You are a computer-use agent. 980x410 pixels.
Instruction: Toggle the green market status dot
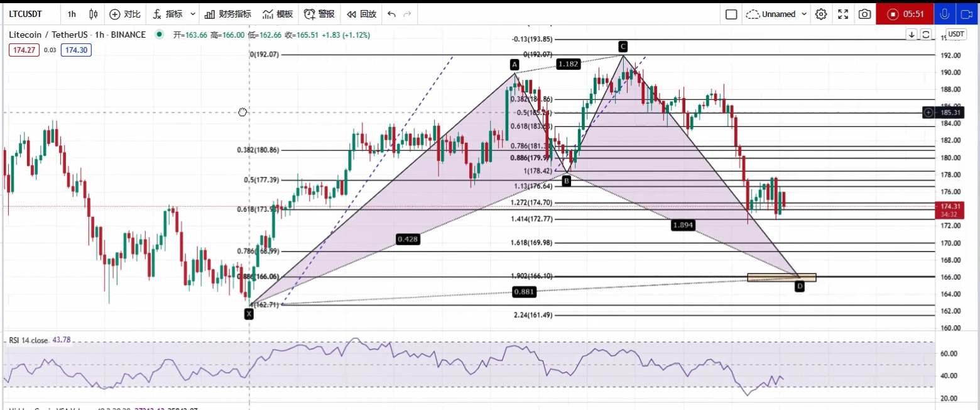pos(159,35)
